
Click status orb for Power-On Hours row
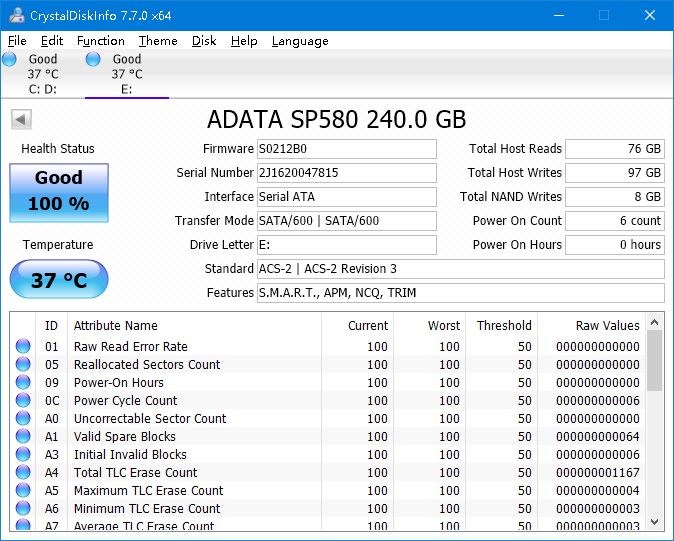[23, 382]
